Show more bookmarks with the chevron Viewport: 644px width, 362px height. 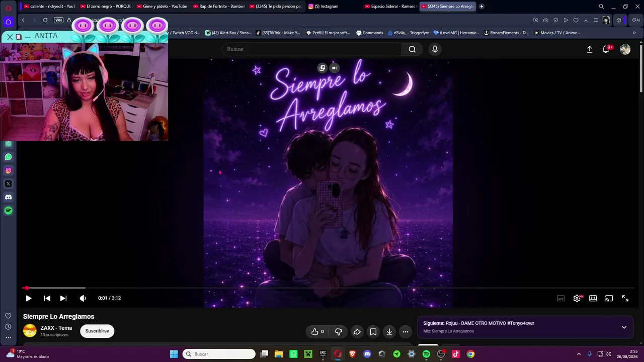[x=634, y=33]
